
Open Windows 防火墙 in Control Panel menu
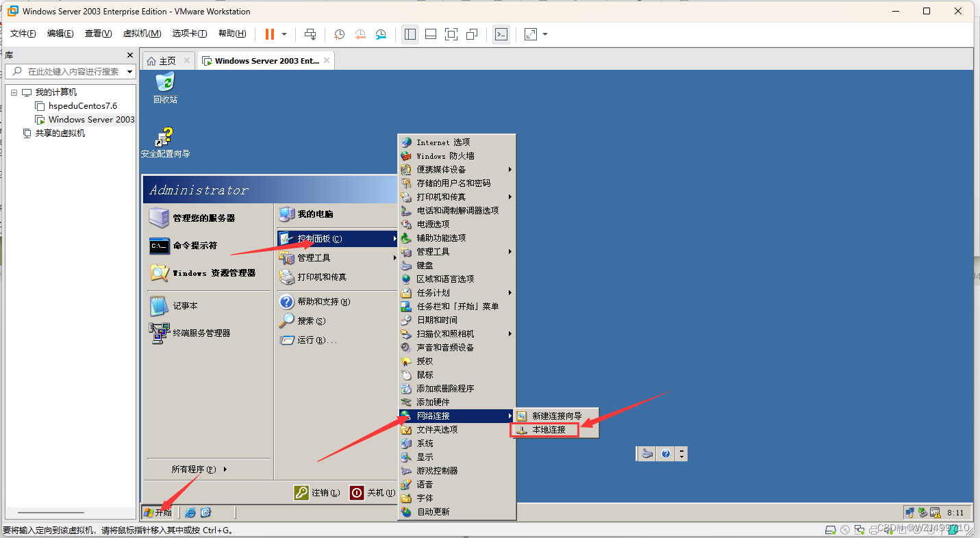pyautogui.click(x=457, y=156)
